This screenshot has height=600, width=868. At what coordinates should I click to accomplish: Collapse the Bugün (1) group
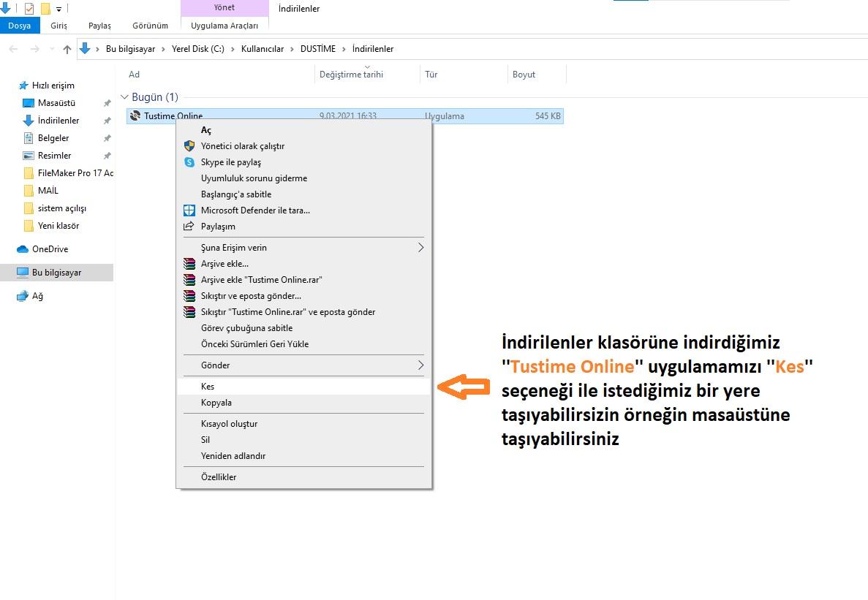(x=124, y=97)
